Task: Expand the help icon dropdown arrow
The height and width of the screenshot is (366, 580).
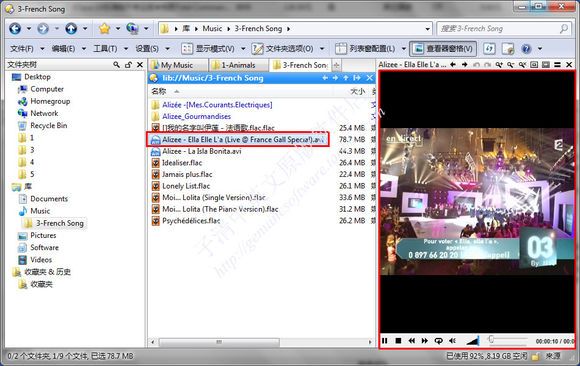Action: (x=540, y=48)
